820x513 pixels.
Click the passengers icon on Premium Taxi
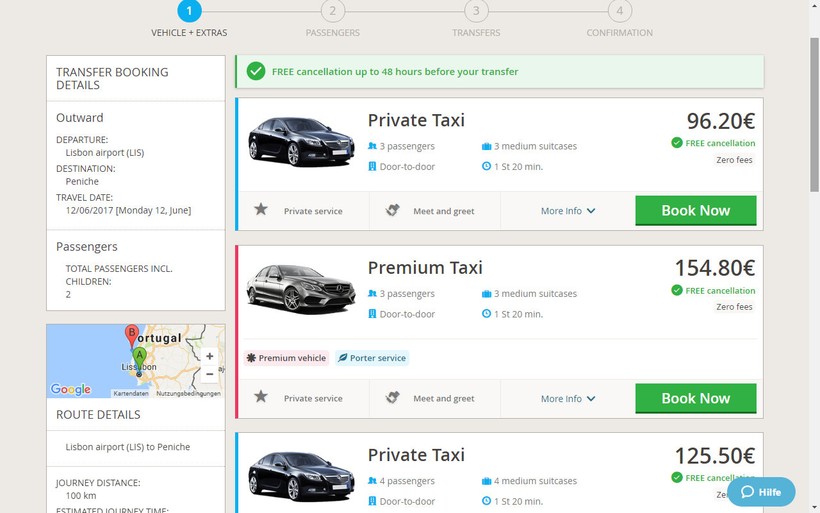[x=372, y=294]
